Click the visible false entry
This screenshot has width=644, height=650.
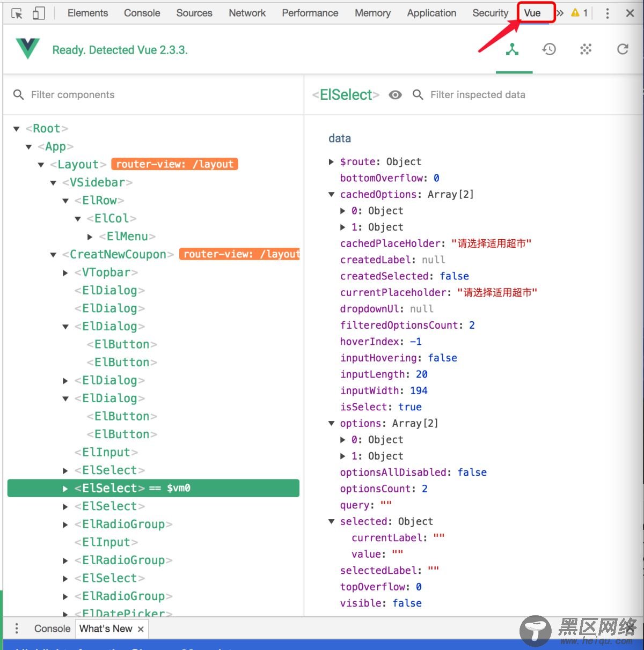(x=381, y=603)
